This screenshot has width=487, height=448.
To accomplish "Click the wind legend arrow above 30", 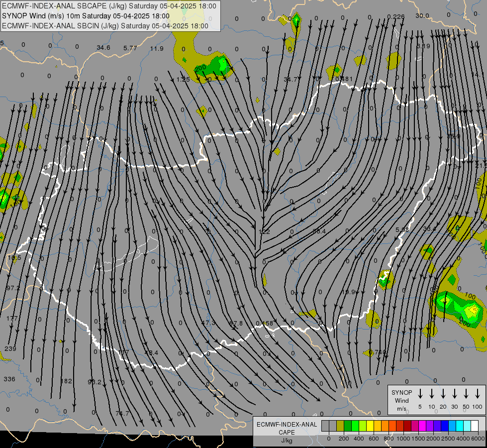I will pos(454,394).
